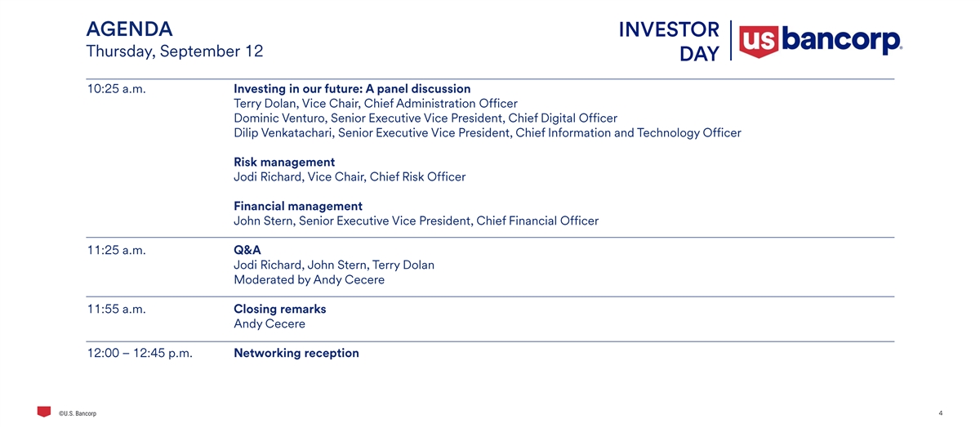The height and width of the screenshot is (428, 980).
Task: Open the Investing in our future panel heading
Action: pyautogui.click(x=352, y=89)
